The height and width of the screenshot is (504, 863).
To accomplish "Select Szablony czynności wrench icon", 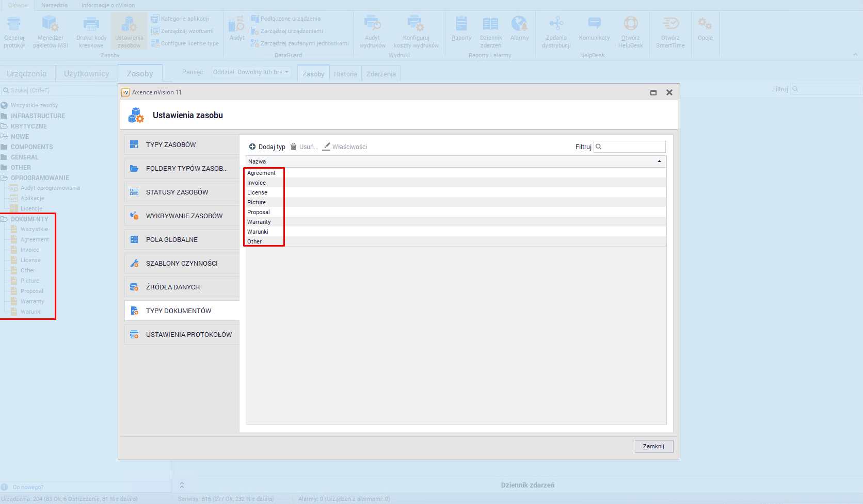I will [134, 263].
